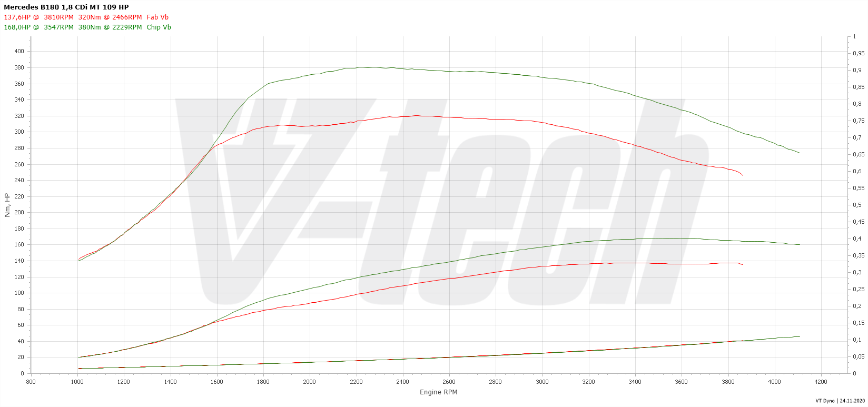Click the 3600 tick on the RPM axis

[x=681, y=382]
